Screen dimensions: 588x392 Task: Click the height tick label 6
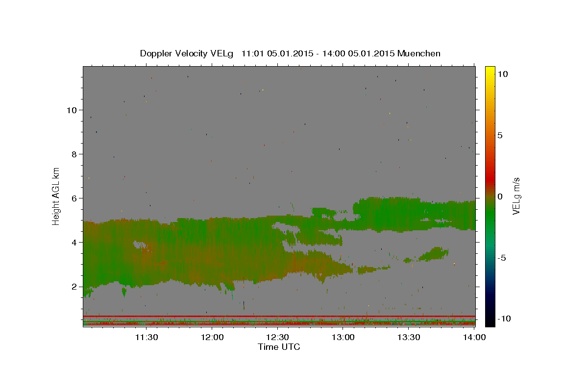click(x=73, y=198)
